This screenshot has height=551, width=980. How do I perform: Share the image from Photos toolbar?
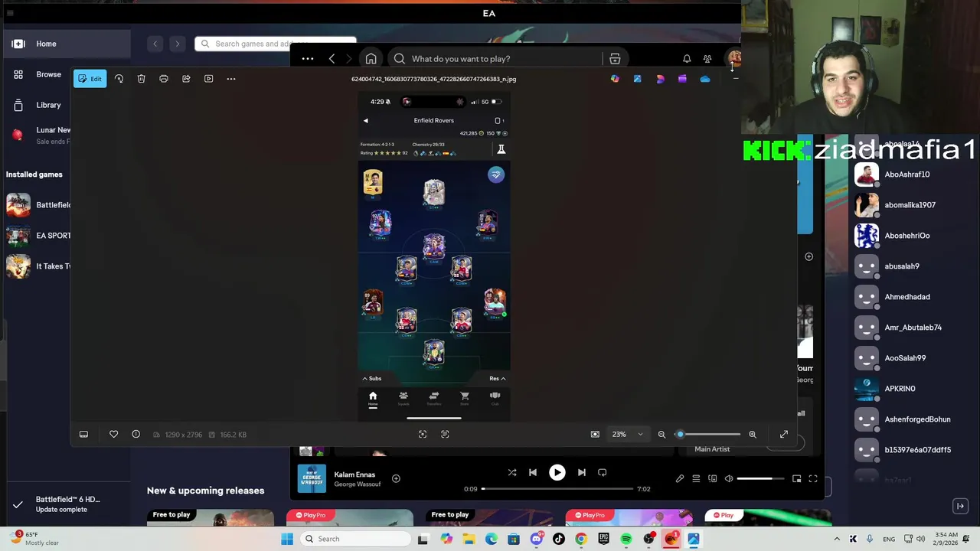(186, 79)
